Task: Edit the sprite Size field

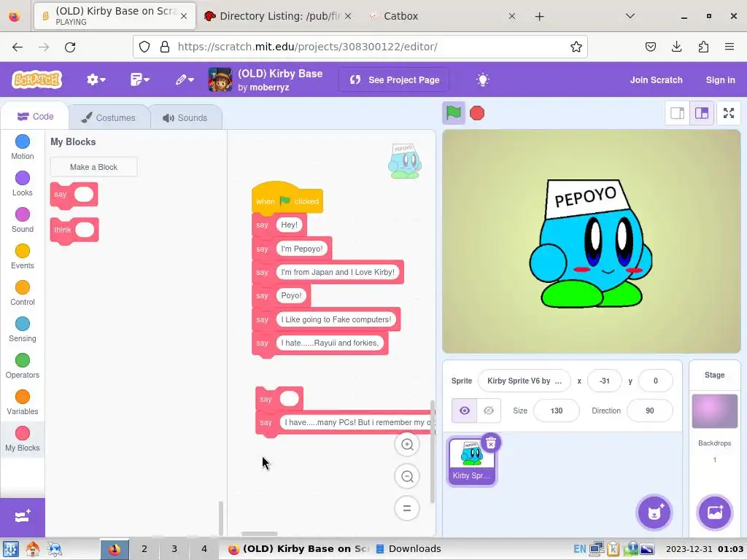Action: (x=557, y=411)
